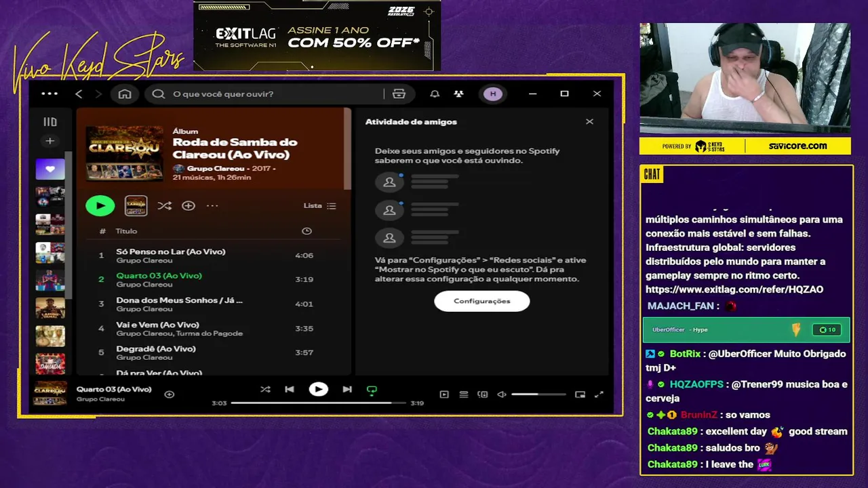Image resolution: width=868 pixels, height=488 pixels.
Task: Click the player bar Play button
Action: pyautogui.click(x=318, y=389)
